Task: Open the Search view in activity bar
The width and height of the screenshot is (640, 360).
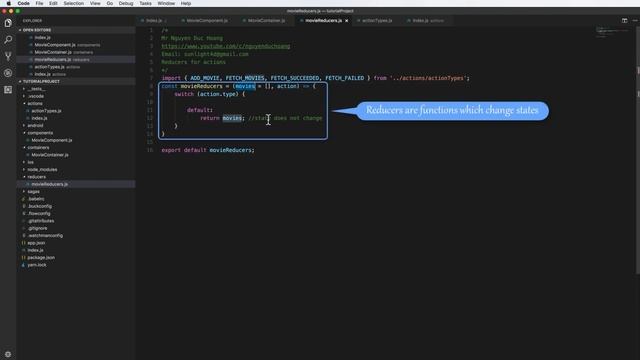Action: tap(8, 40)
